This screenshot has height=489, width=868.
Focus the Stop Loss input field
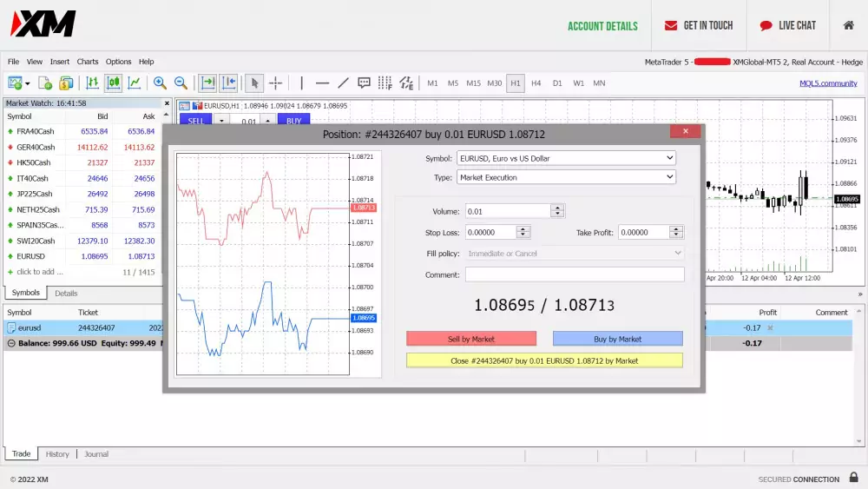[490, 232]
